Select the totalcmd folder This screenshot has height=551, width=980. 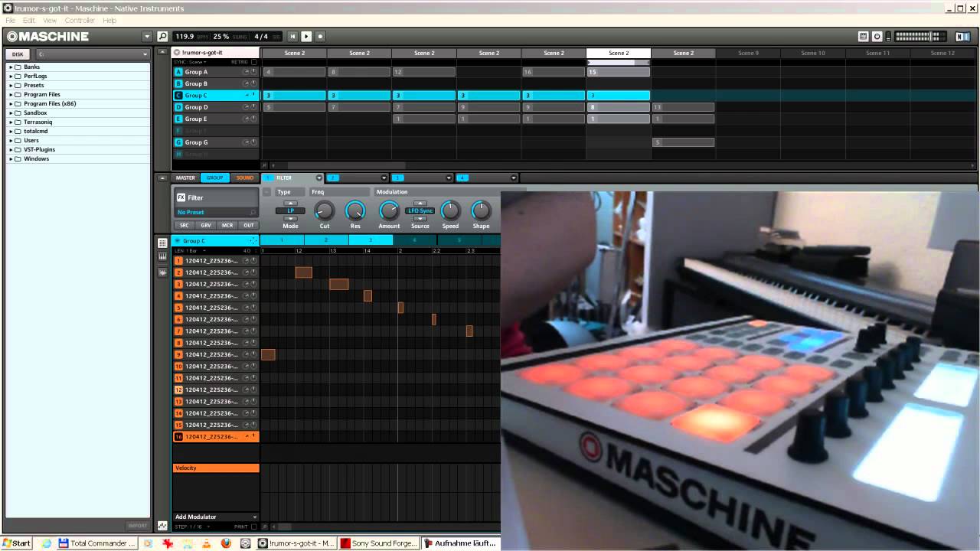coord(35,131)
